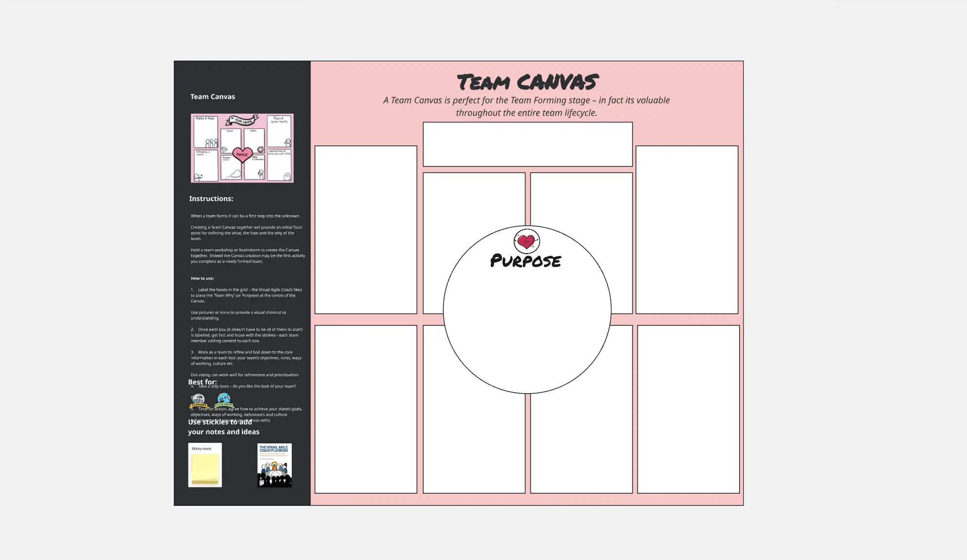Click the heart icon above Purpose
Screen dimensions: 967x560
[526, 241]
